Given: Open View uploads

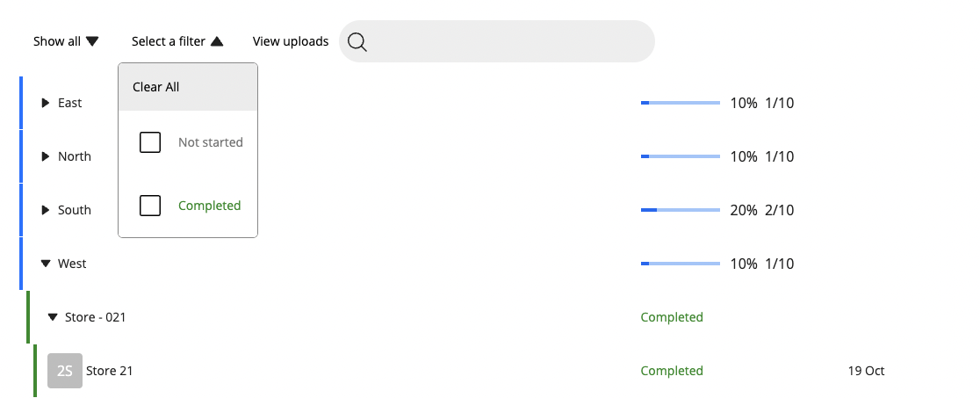Looking at the screenshot, I should click(x=291, y=41).
